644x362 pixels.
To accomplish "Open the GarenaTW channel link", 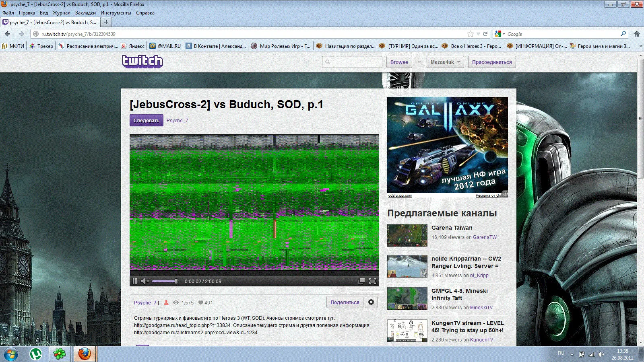I will (x=485, y=237).
